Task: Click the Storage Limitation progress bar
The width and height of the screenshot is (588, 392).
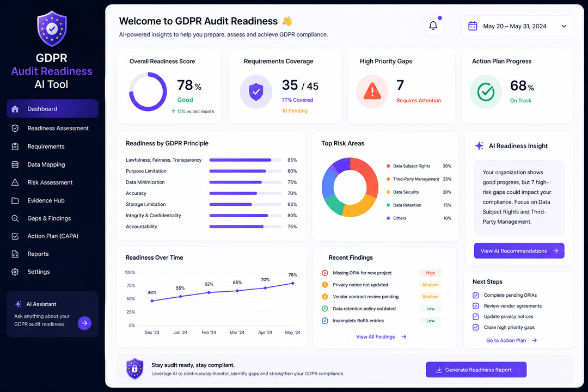Action: 246,205
